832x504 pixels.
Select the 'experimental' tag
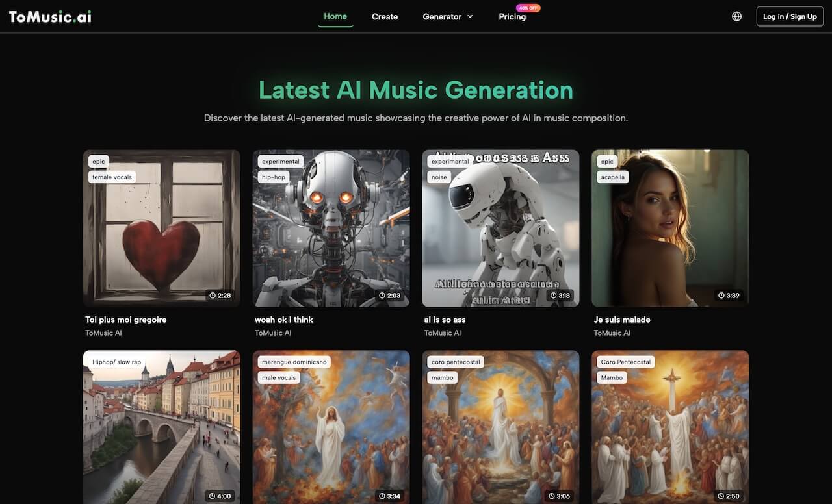(x=280, y=161)
